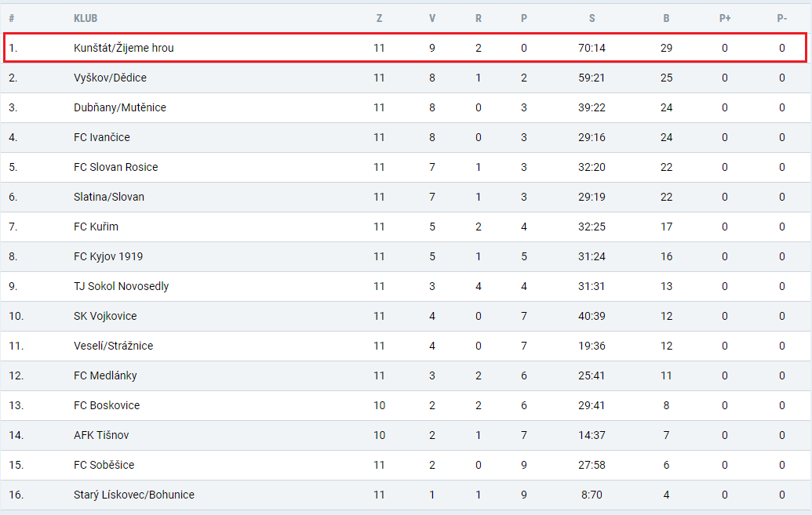
Task: Select the Vyškov/Dědice team name
Action: [x=110, y=78]
